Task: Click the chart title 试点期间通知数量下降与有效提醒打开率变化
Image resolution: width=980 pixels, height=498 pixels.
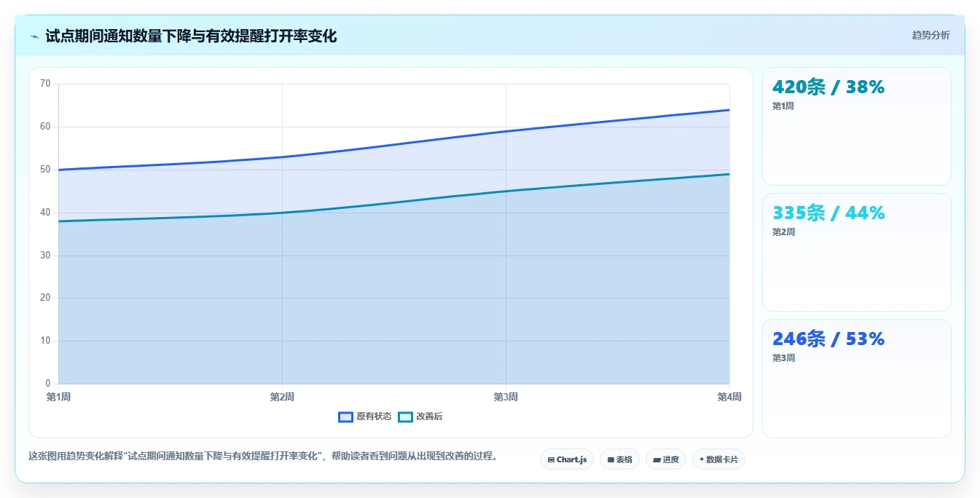Action: [191, 36]
